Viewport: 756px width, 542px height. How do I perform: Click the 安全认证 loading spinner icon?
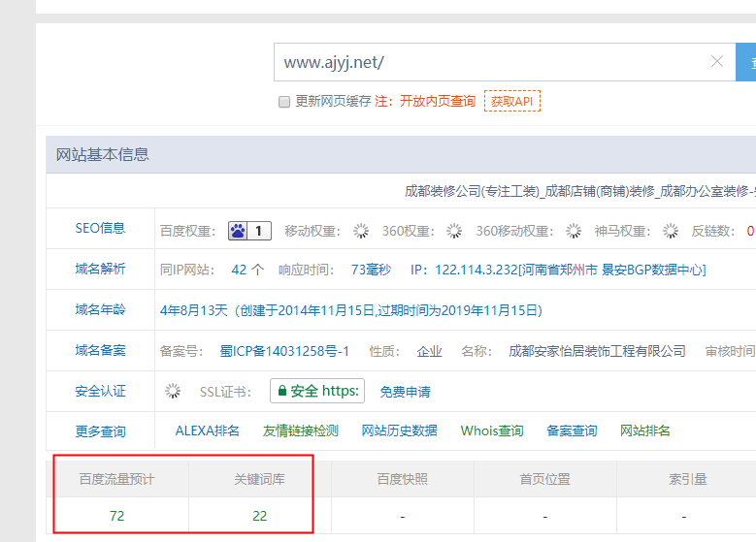[173, 392]
